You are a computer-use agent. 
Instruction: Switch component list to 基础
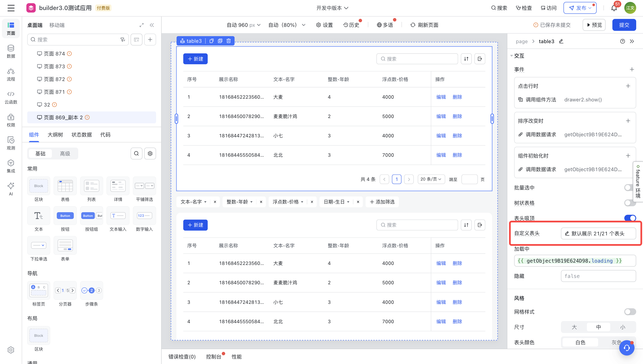tap(40, 154)
